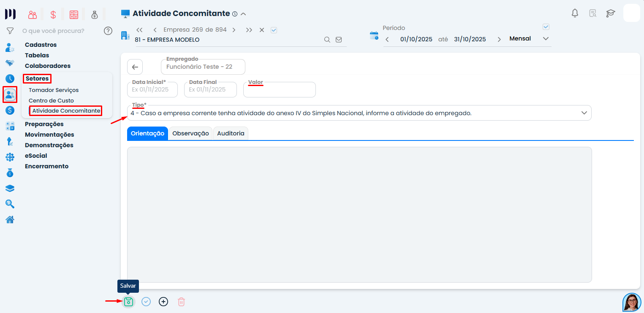The image size is (644, 313).
Task: Open the assistant avatar in bottom corner
Action: 632,302
